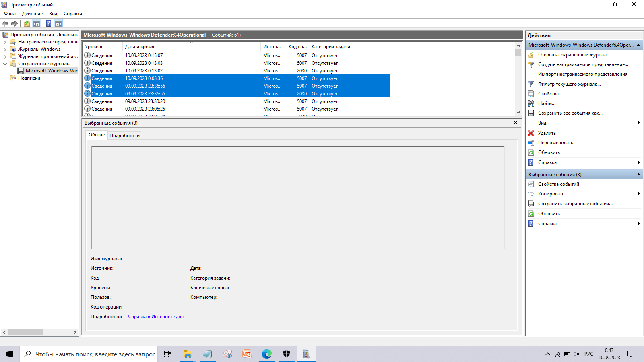Viewport: 644px width, 362px height.
Task: Open the 'Файл' menu
Action: 10,14
